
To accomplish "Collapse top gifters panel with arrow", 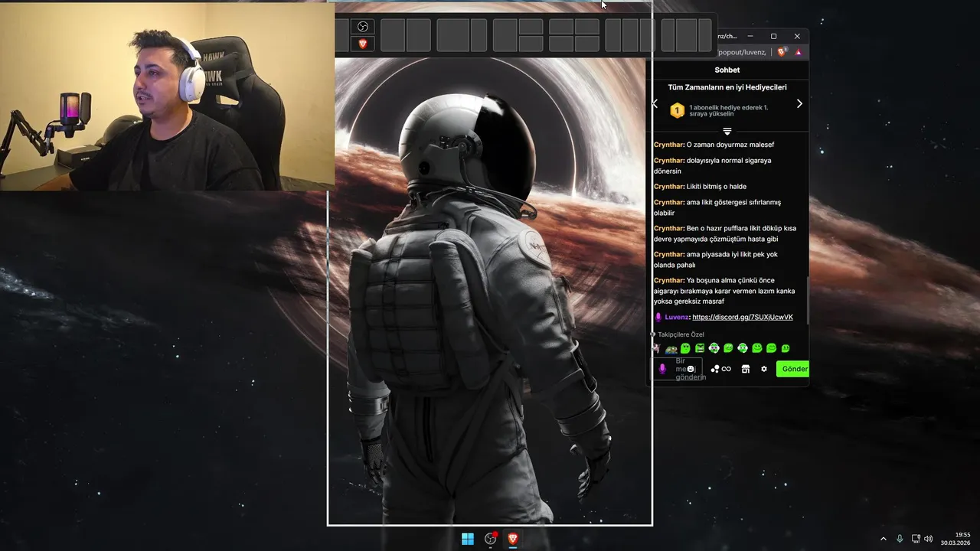I will [x=727, y=132].
